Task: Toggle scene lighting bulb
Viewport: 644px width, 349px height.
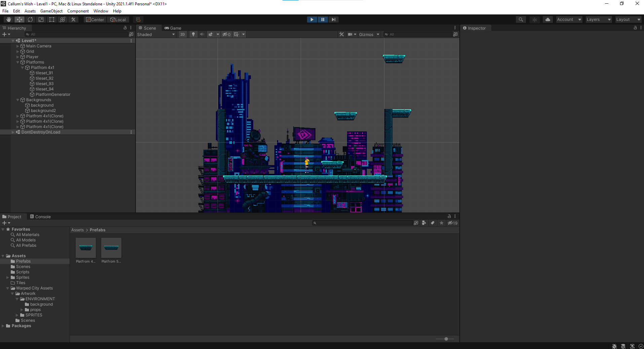Action: coord(193,34)
